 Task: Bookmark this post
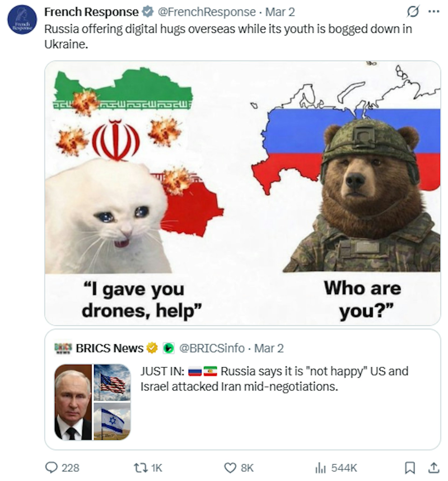coord(409,467)
